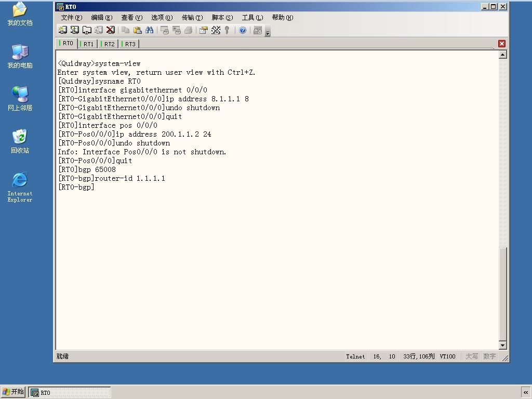Click the Connect toolbar icon
Viewport: 532px width, 399px height.
63,30
